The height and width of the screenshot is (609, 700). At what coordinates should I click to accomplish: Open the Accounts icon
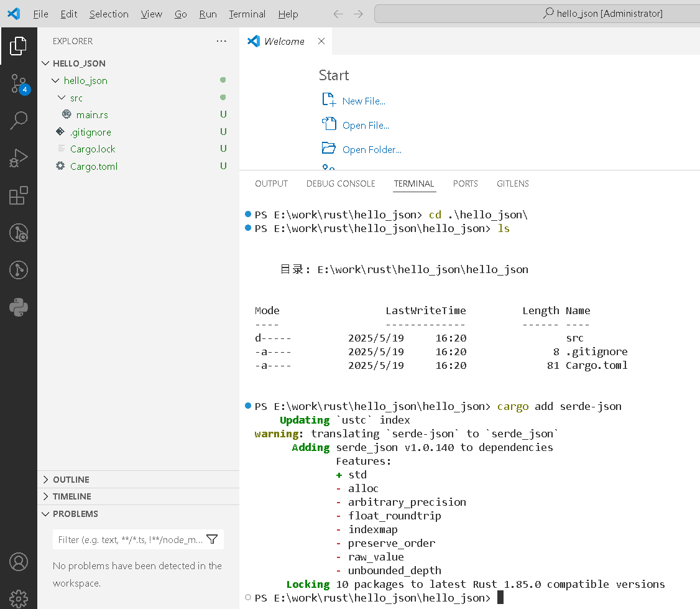coord(19,562)
